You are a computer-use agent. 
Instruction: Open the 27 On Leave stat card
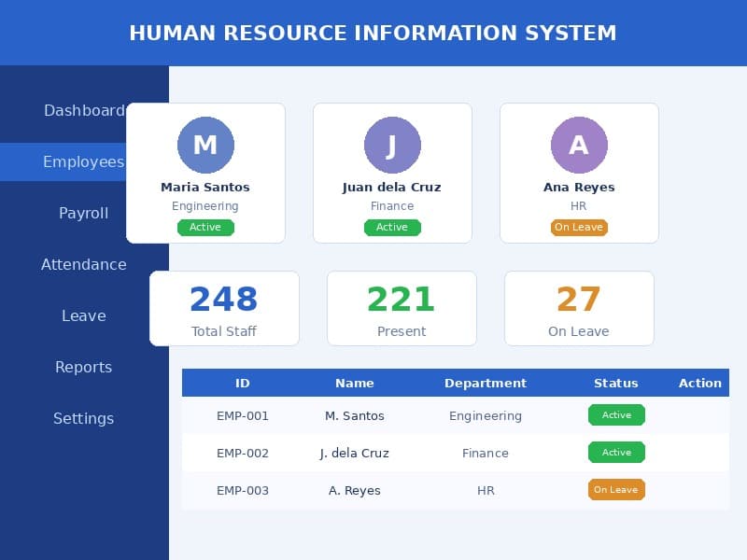pos(579,309)
